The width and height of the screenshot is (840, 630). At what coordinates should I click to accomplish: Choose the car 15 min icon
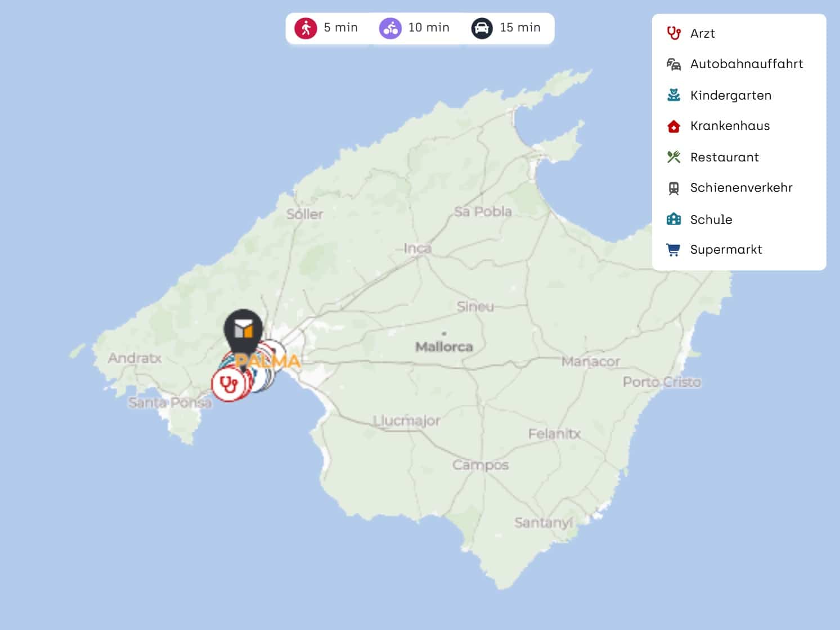coord(482,28)
